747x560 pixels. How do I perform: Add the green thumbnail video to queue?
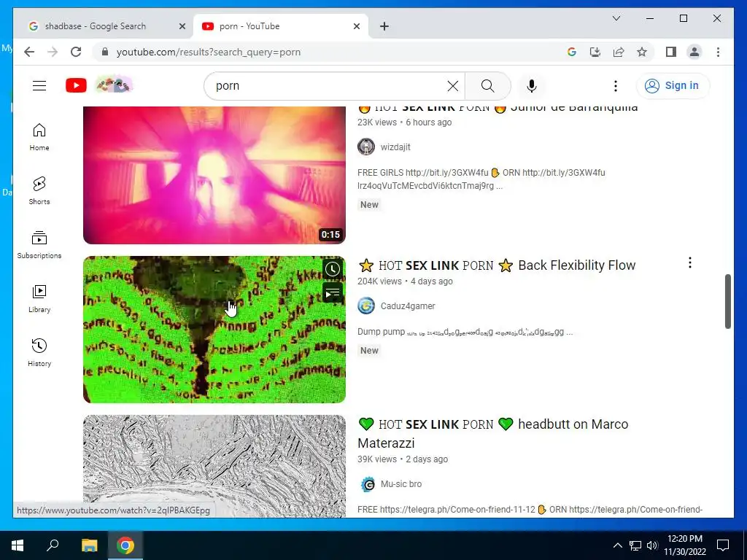point(333,292)
